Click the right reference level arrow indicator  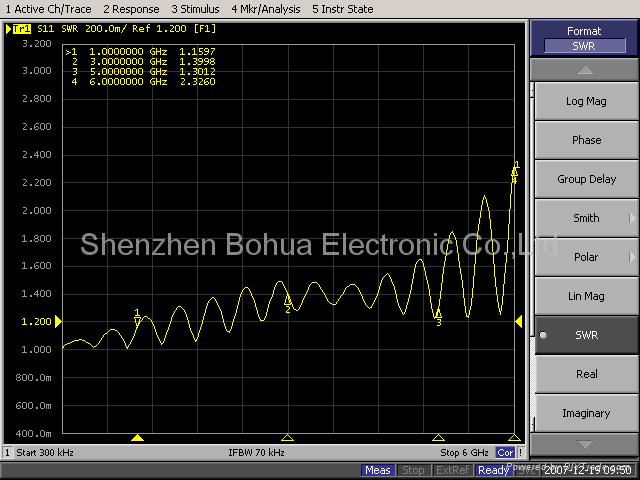518,321
